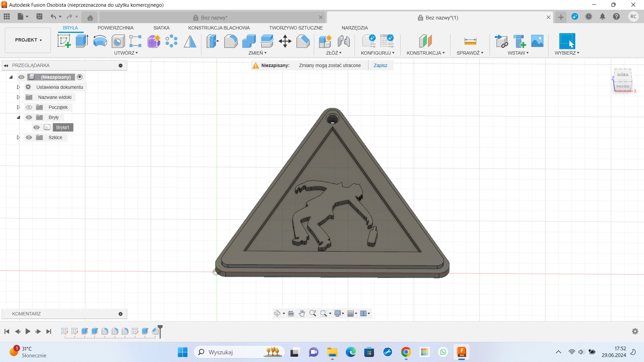Select the Create Sketch tool
Image resolution: width=644 pixels, height=362 pixels.
[64, 41]
